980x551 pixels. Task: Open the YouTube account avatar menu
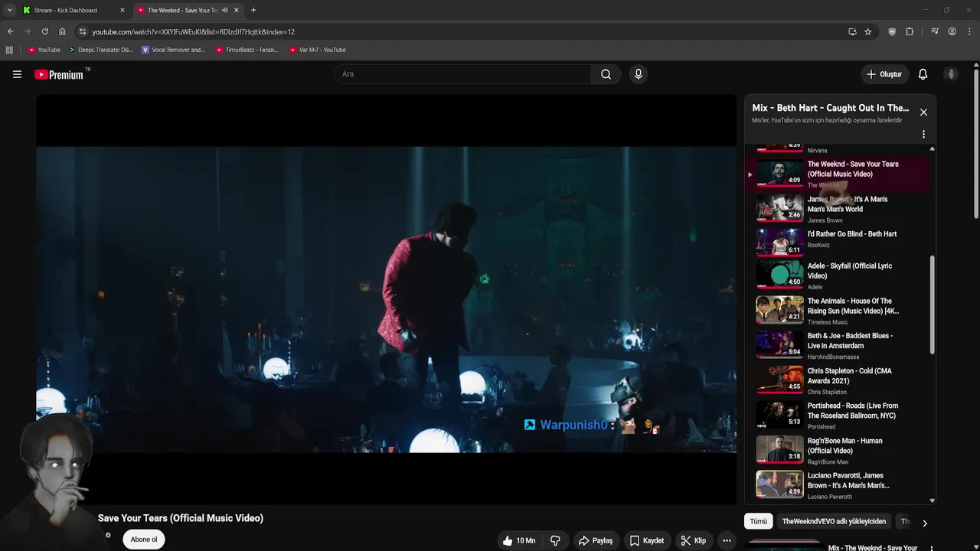951,74
